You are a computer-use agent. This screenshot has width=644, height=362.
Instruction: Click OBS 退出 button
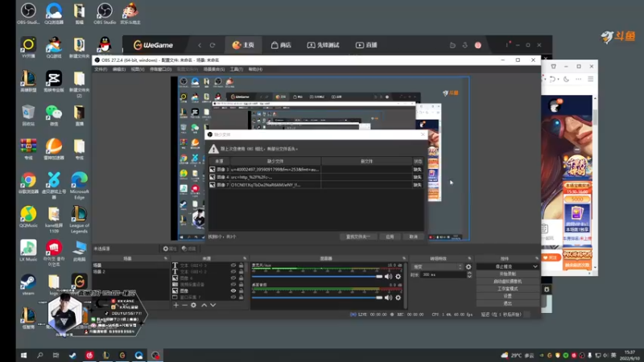[508, 303]
